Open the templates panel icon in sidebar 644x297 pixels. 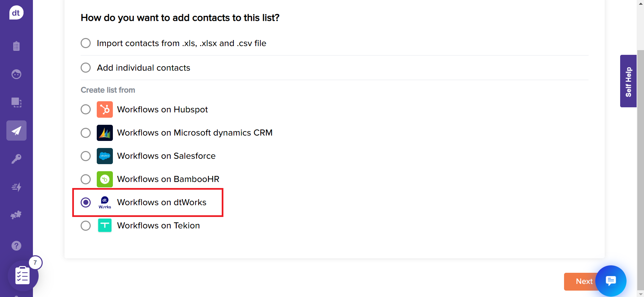[x=16, y=103]
